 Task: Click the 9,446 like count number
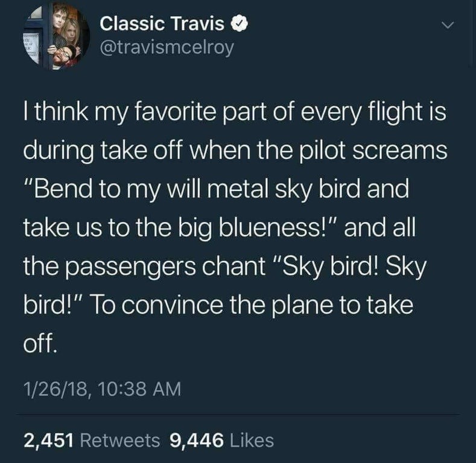point(197,440)
